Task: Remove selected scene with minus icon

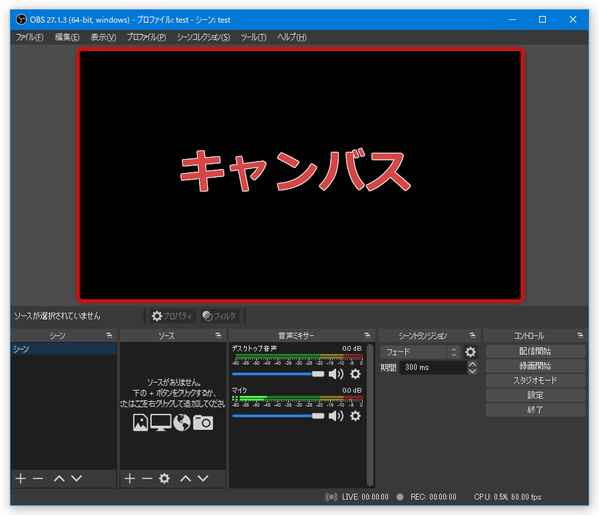Action: pos(38,478)
